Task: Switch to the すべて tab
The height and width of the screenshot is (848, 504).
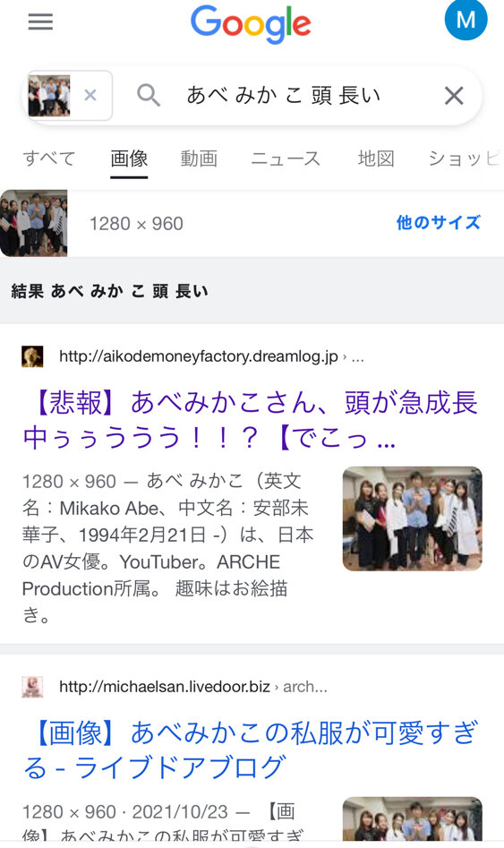Action: 49,158
